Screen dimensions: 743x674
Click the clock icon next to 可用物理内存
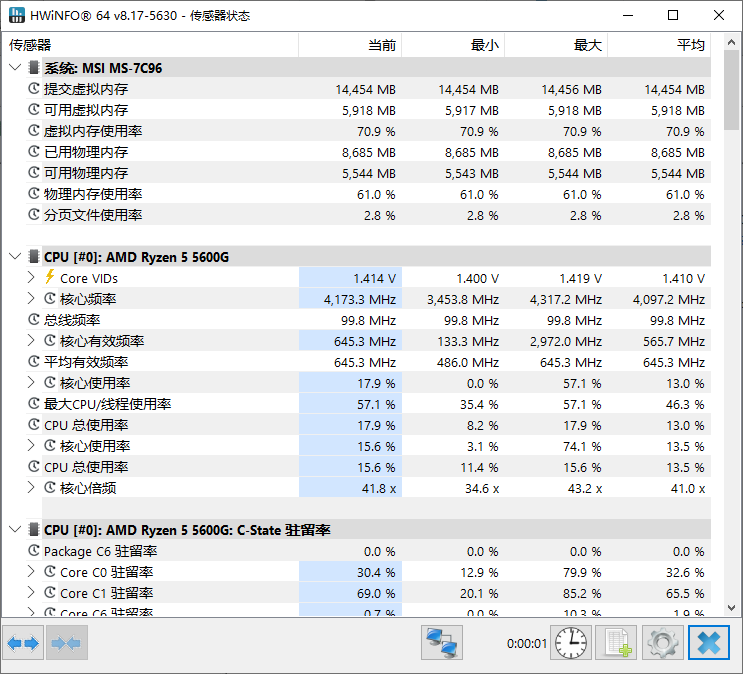pos(34,173)
